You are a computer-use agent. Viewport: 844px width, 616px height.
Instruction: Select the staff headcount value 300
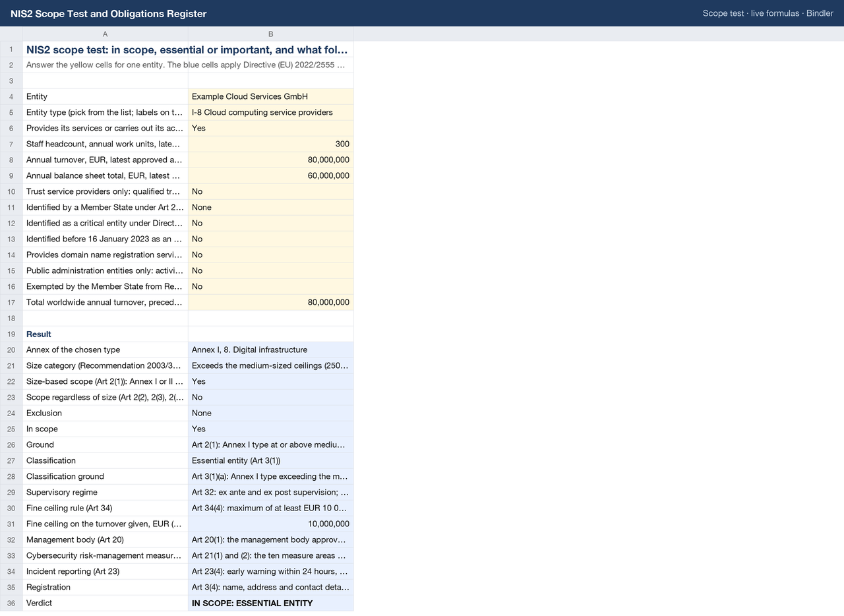tap(271, 144)
